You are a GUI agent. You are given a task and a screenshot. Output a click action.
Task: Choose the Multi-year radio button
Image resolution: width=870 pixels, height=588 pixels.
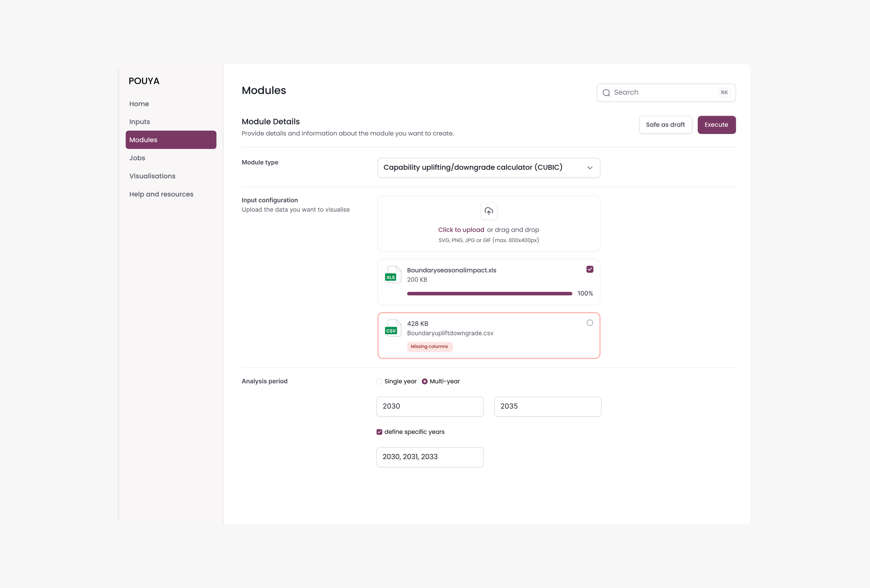pyautogui.click(x=425, y=381)
